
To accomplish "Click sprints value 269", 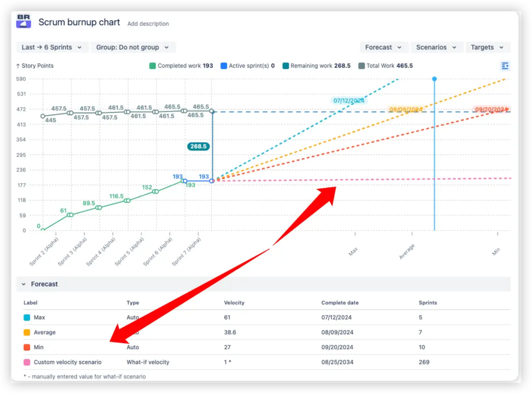I will point(424,363).
